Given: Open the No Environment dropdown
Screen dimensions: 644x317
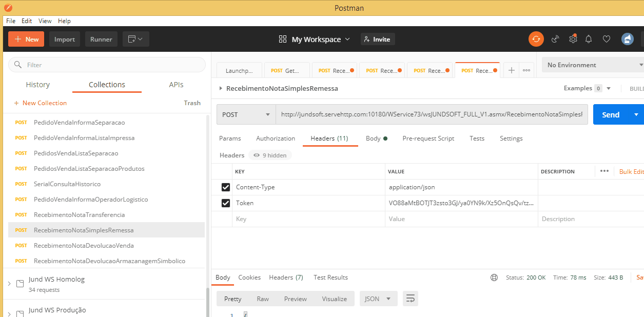Looking at the screenshot, I should pyautogui.click(x=593, y=65).
